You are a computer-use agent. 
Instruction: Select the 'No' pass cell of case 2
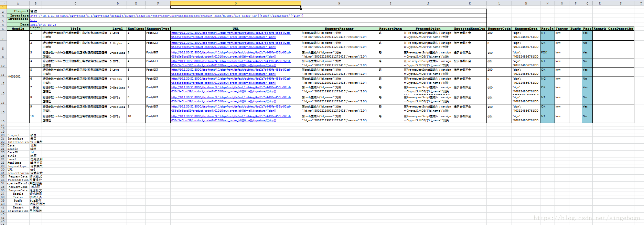tap(587, 45)
